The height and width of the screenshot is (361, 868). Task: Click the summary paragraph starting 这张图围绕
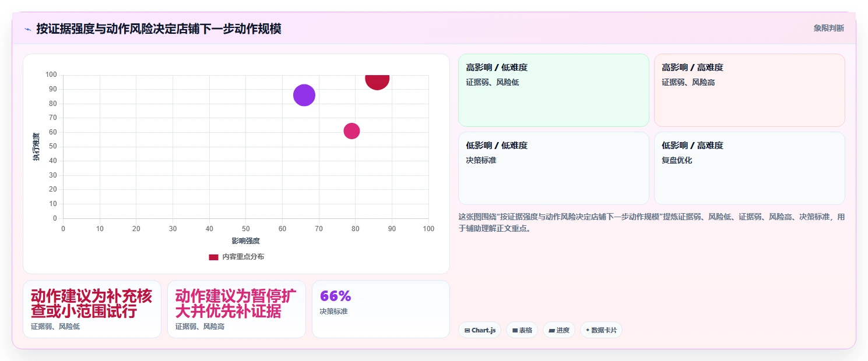651,222
